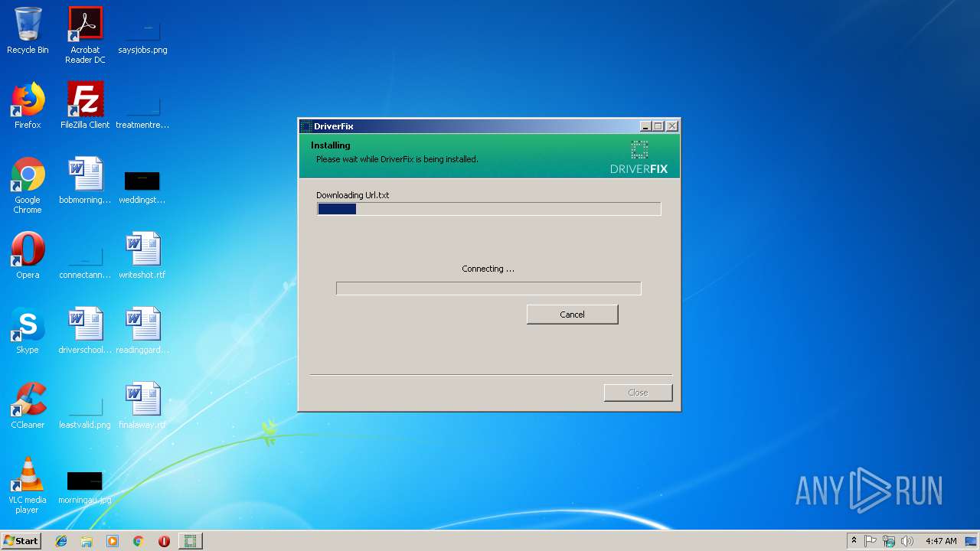
Task: Click the 4:47 AM taskbar clock
Action: tap(941, 541)
